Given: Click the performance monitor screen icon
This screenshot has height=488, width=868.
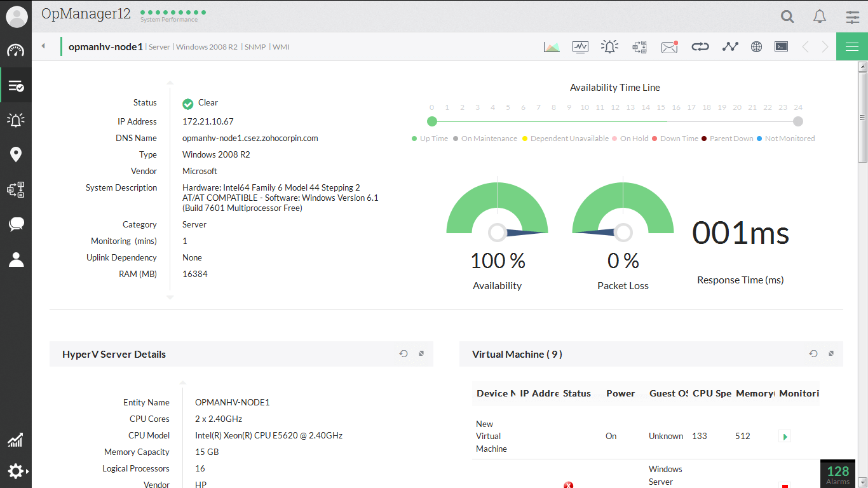Looking at the screenshot, I should click(580, 46).
